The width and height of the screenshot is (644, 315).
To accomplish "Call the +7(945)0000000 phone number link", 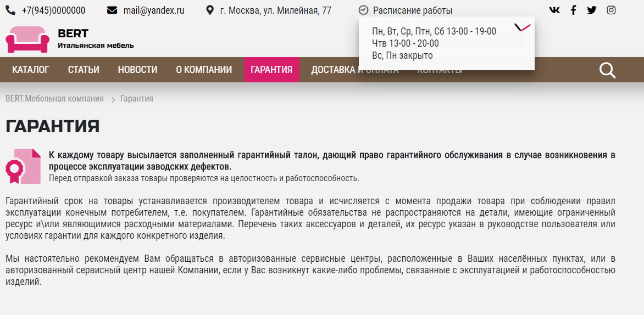I will pyautogui.click(x=53, y=10).
